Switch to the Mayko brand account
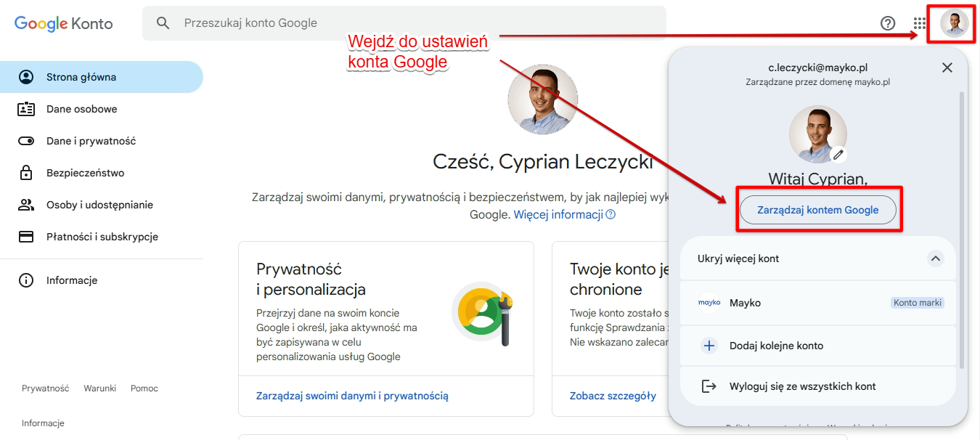Viewport: 980px width, 440px height. click(x=817, y=302)
